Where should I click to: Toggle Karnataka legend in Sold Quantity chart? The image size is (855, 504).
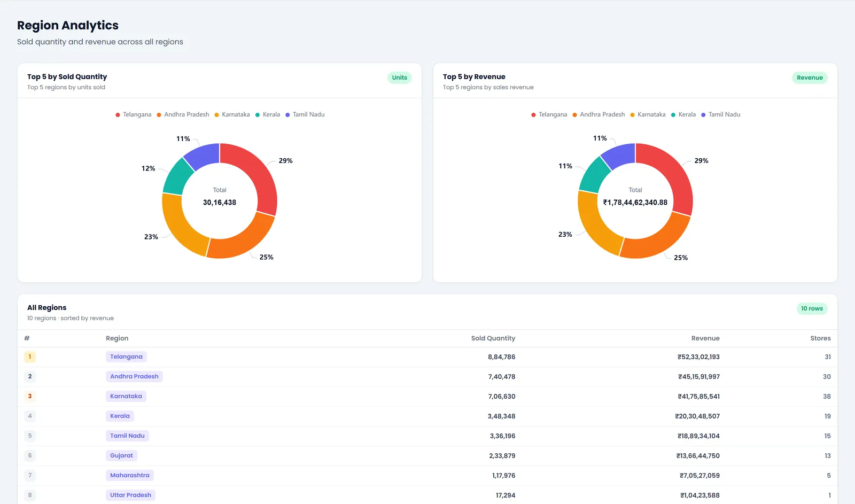tap(232, 114)
